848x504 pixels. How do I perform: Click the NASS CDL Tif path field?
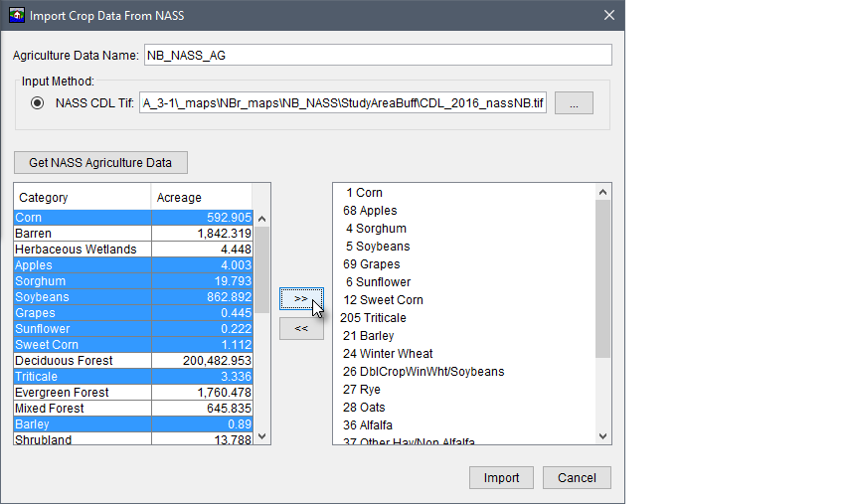click(343, 102)
